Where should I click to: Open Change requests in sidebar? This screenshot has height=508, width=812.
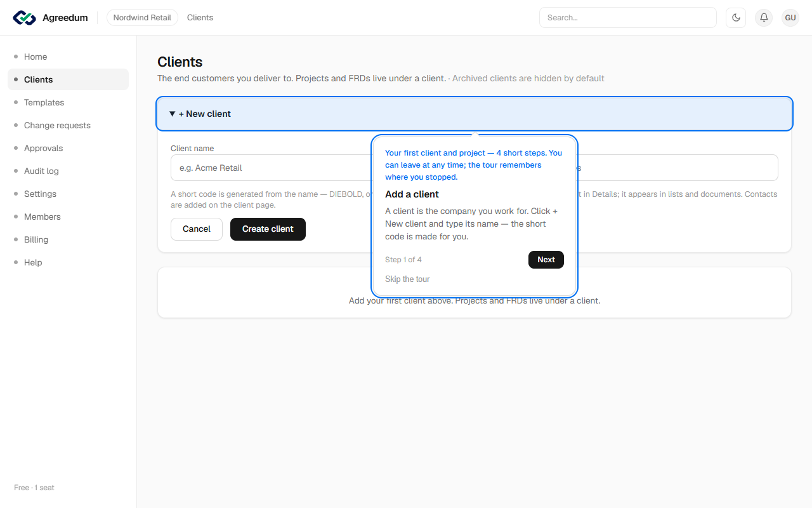tap(68, 125)
